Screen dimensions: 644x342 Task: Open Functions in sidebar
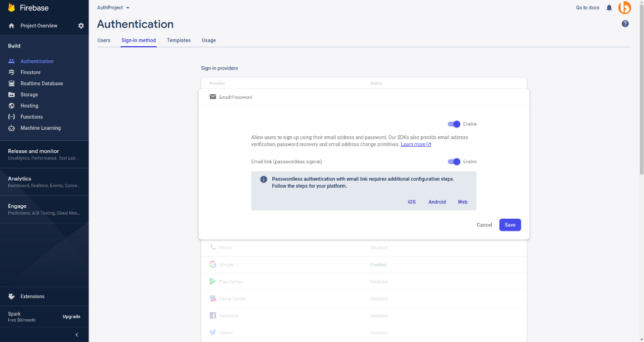(x=32, y=117)
